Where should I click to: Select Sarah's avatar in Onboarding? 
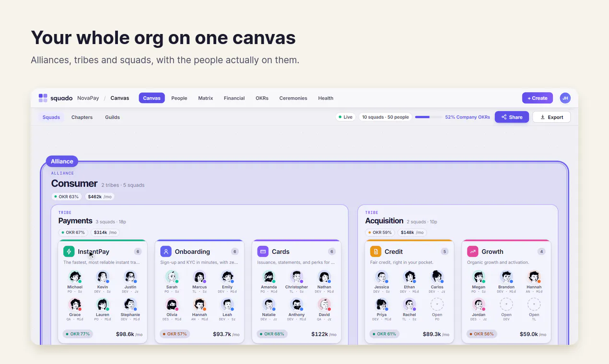point(172,277)
